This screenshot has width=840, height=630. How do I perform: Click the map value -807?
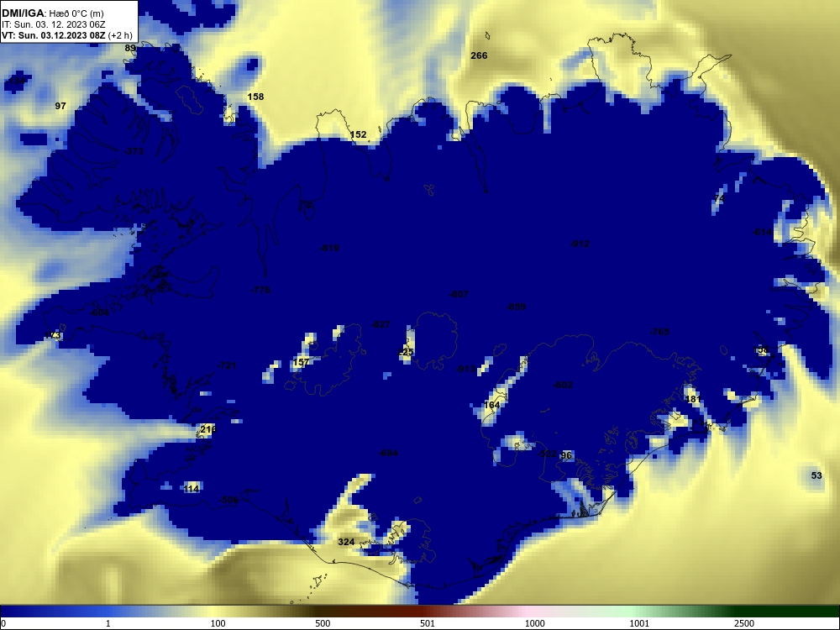tap(459, 293)
